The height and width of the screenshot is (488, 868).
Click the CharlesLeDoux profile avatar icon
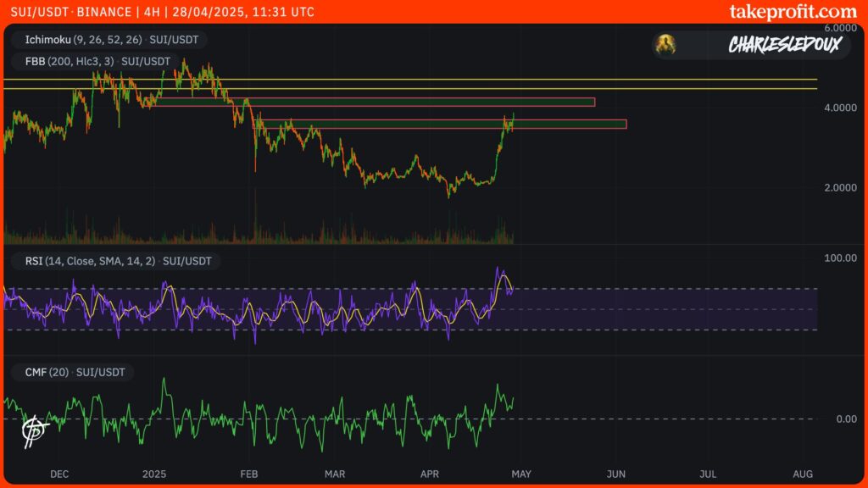(x=667, y=44)
